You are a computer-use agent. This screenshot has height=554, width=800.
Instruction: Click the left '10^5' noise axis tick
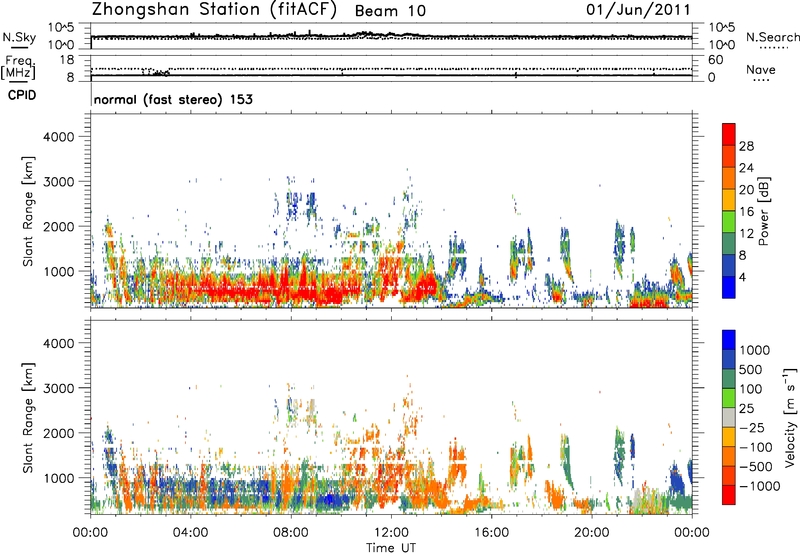61,28
